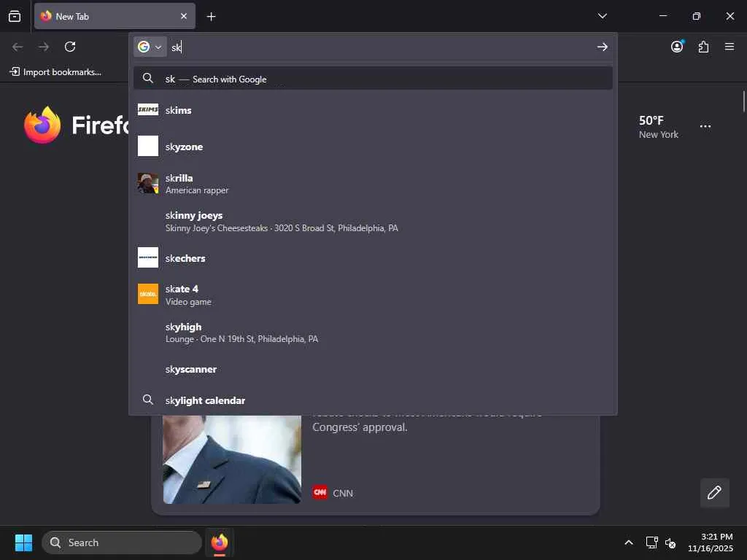Go forward one page
Viewport: 747px width, 560px height.
pyautogui.click(x=44, y=47)
